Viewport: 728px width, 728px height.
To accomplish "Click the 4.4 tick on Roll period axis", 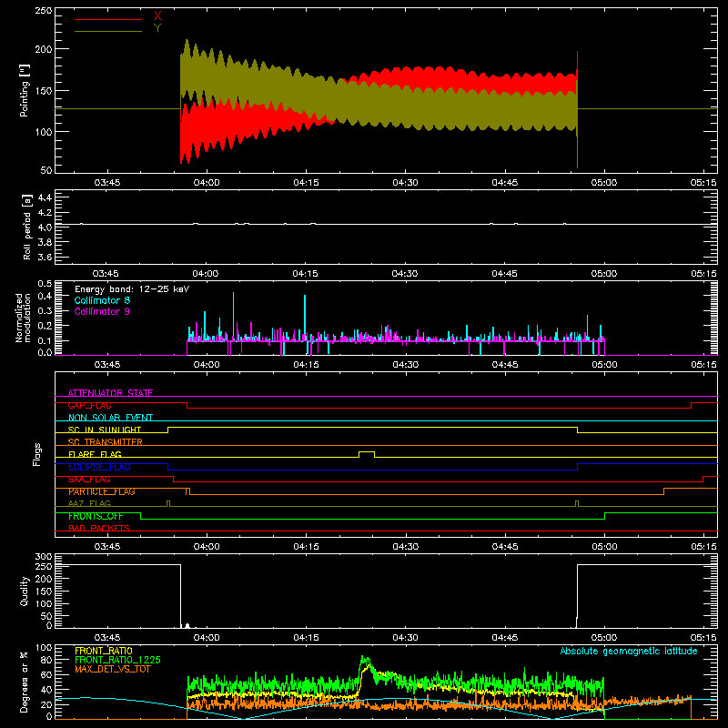I will click(45, 197).
